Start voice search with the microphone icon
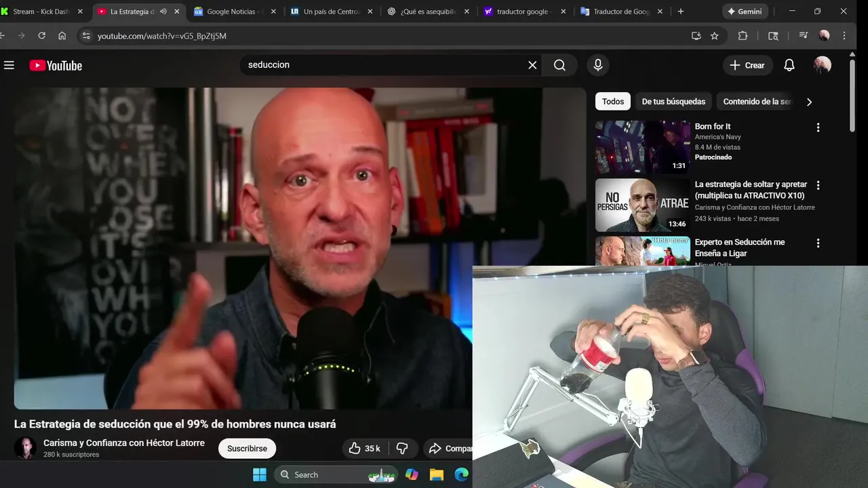This screenshot has width=868, height=488. (x=597, y=65)
